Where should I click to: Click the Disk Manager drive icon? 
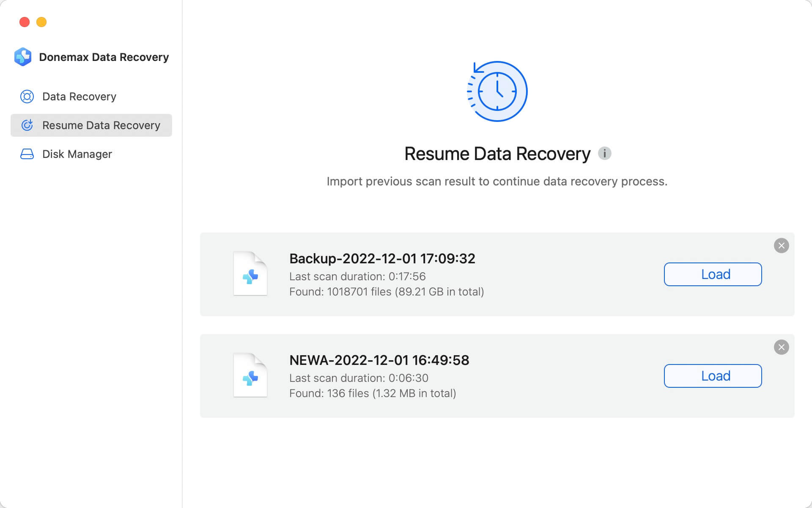[x=27, y=154]
